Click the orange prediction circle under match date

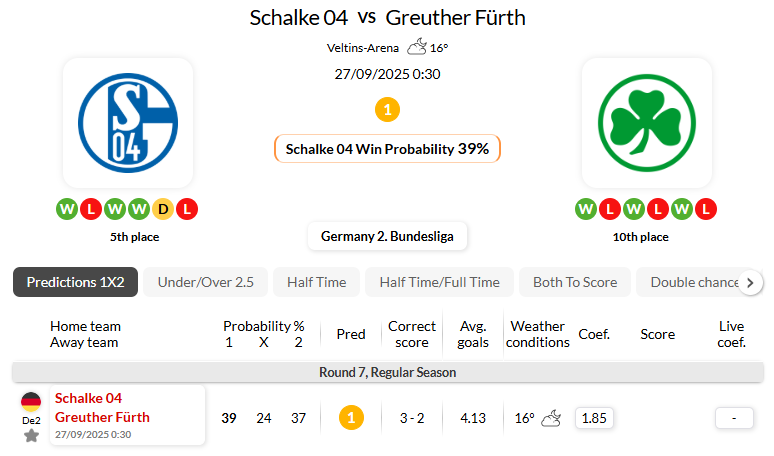pyautogui.click(x=387, y=109)
